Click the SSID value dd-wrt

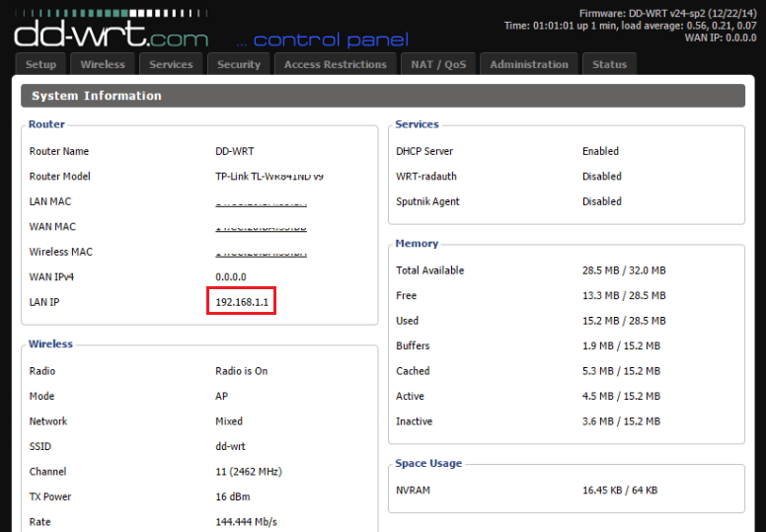click(230, 446)
